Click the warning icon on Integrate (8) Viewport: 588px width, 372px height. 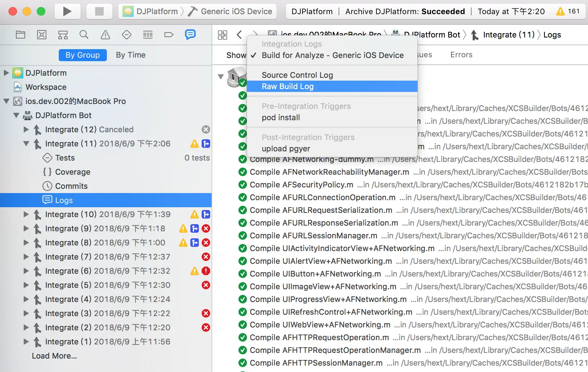point(183,243)
